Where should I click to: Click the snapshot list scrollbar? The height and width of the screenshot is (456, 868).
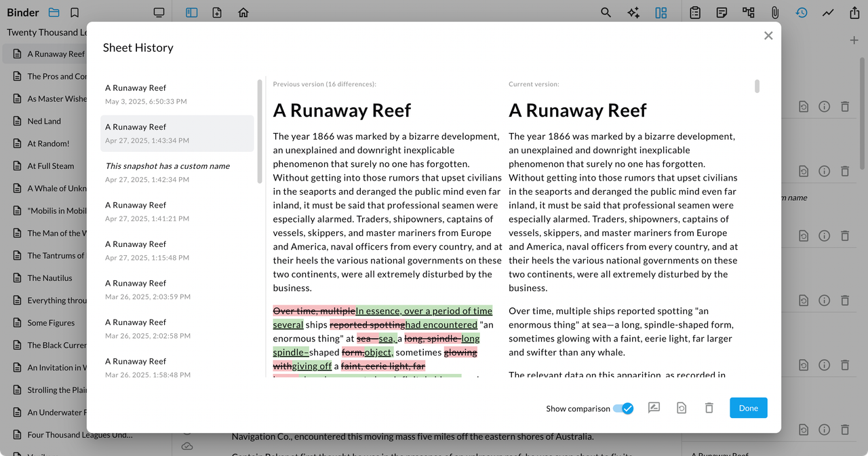[x=260, y=131]
